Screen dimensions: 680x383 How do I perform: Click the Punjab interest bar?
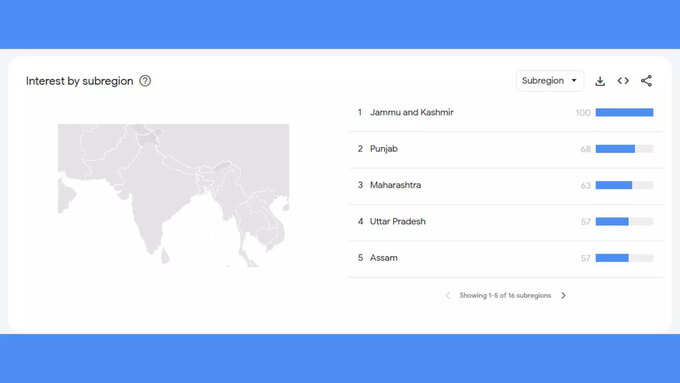click(624, 149)
